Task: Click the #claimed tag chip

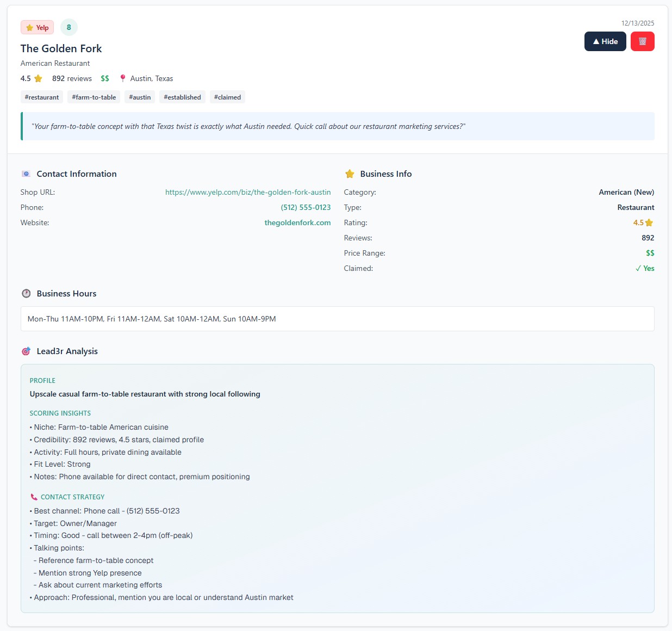Action: tap(227, 97)
